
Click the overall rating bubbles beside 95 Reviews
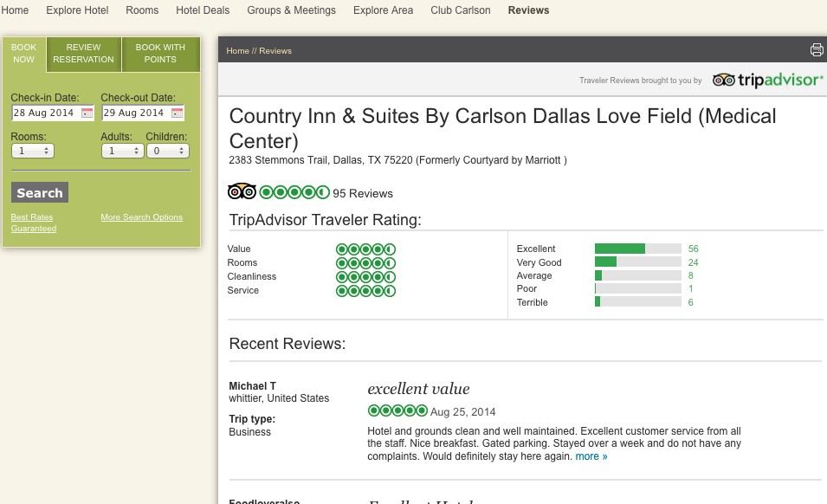[x=294, y=192]
